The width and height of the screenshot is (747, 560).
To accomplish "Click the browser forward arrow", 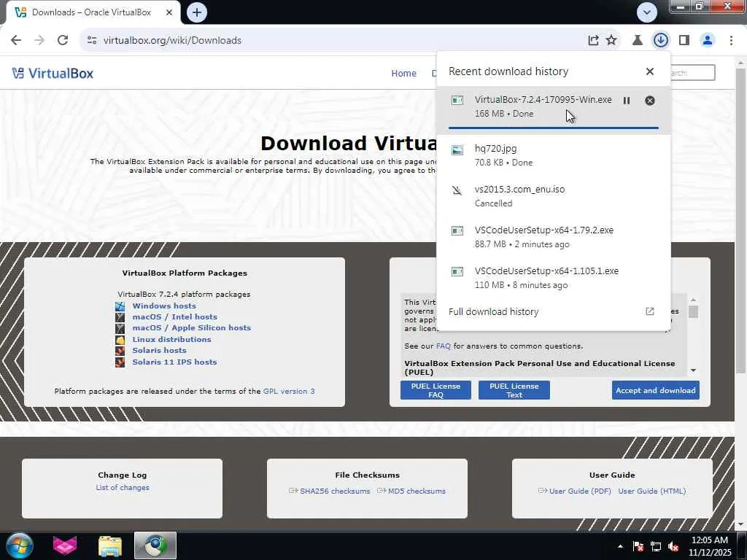I will click(x=39, y=40).
